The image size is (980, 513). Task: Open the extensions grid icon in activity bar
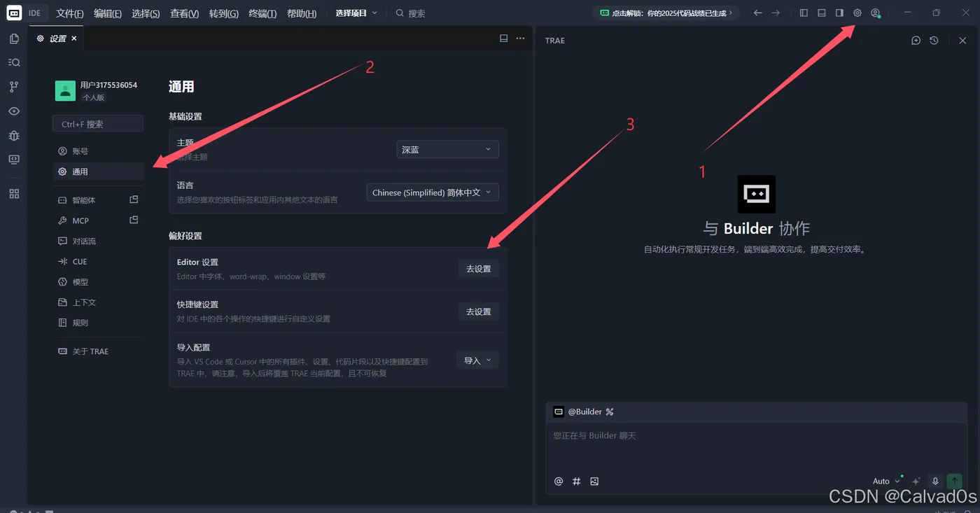[x=14, y=194]
